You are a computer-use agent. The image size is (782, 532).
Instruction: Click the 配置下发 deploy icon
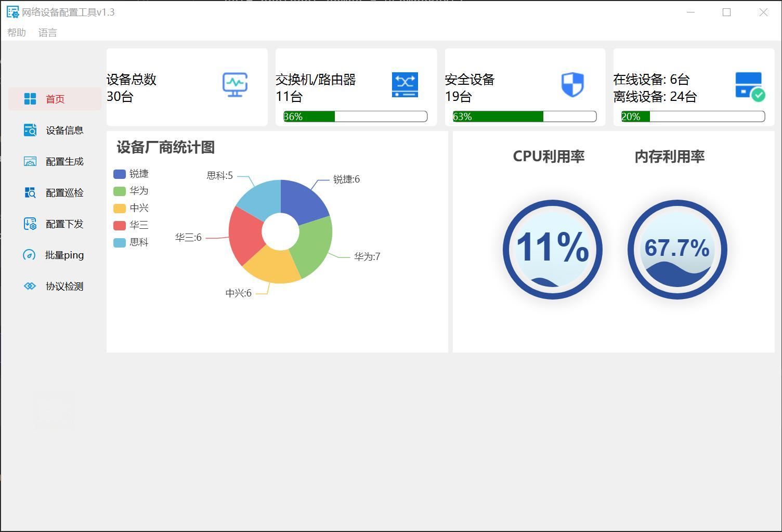(30, 224)
